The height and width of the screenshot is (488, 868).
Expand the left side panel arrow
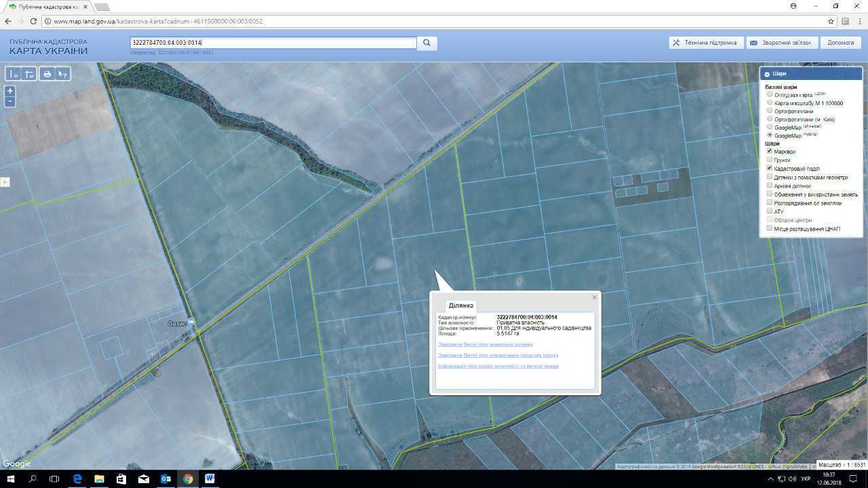[x=4, y=182]
